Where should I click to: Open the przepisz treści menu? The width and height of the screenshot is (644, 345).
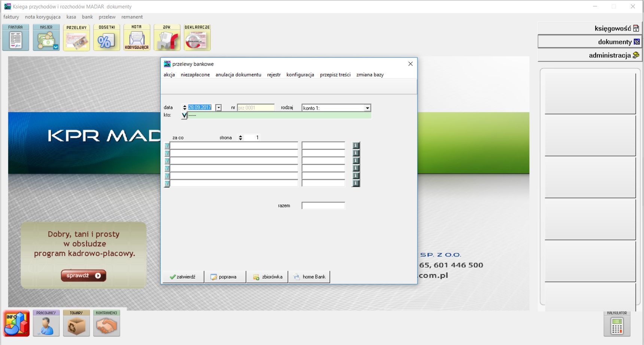tap(335, 75)
